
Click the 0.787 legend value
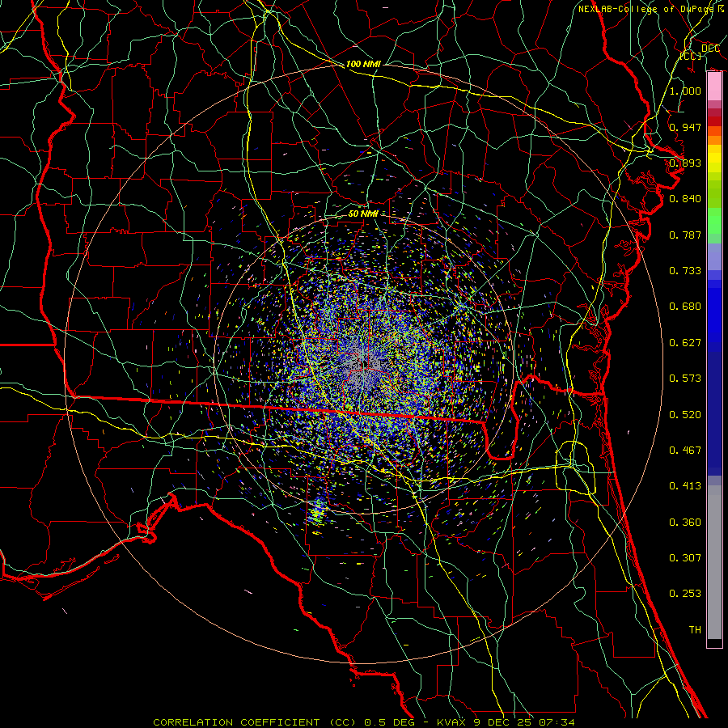tap(685, 235)
